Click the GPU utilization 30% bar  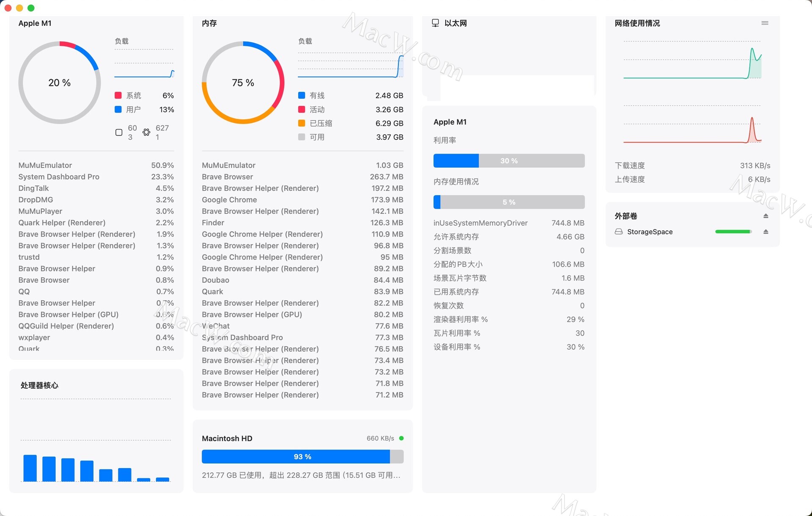509,161
